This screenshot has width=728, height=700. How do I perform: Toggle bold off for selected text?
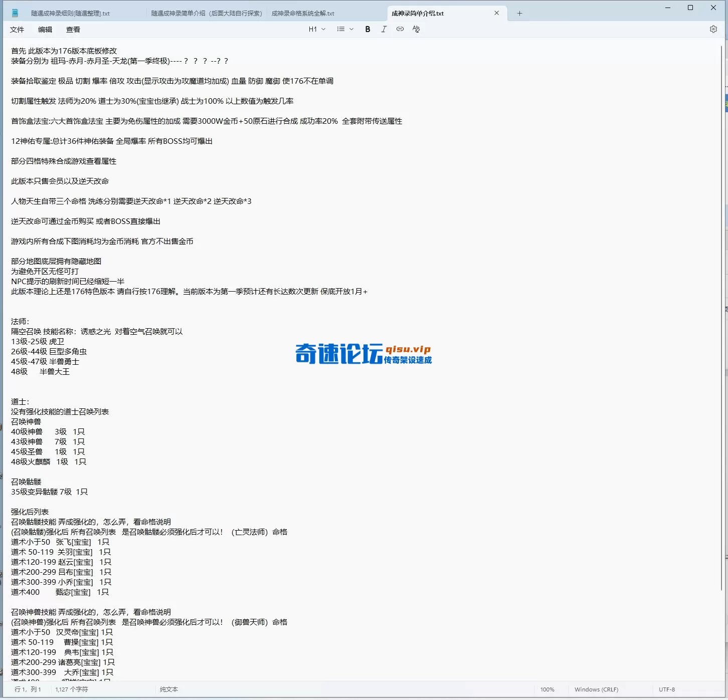coord(368,29)
